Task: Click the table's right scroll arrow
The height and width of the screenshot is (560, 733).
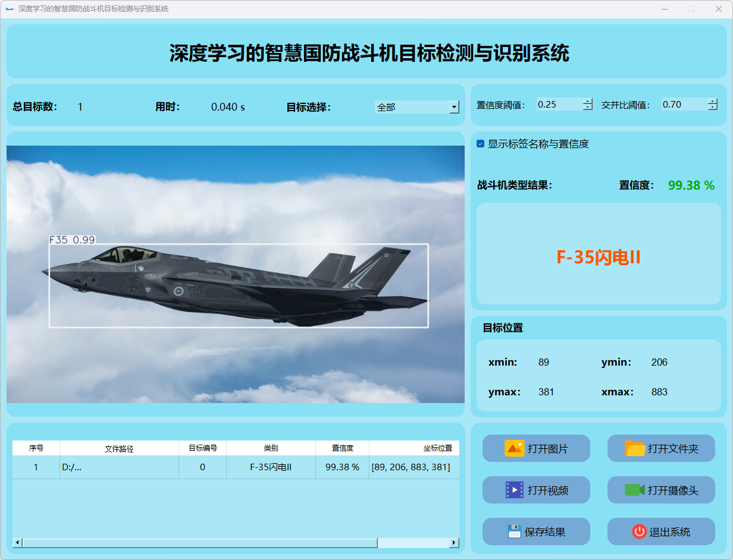Action: pos(454,543)
